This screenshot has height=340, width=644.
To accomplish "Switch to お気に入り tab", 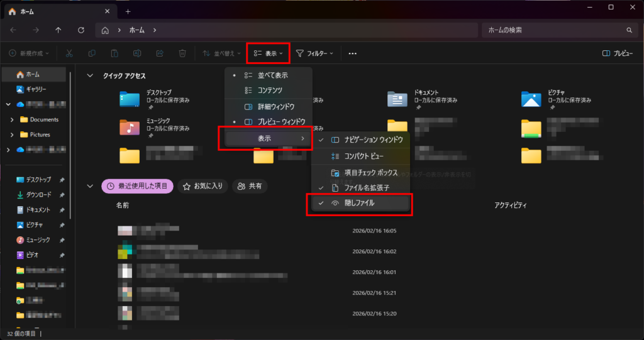I will 203,186.
